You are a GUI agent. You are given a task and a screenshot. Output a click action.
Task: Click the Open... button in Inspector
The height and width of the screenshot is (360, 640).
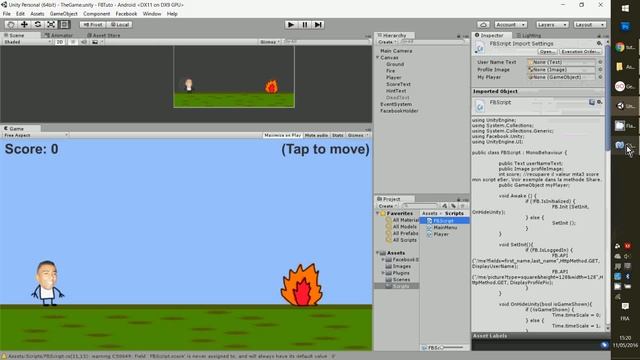coord(547,52)
